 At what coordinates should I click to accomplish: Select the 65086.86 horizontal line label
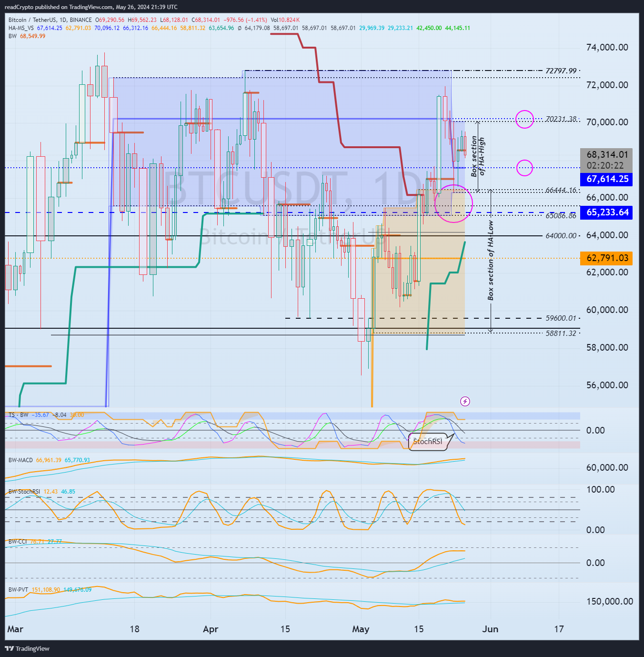tap(561, 215)
